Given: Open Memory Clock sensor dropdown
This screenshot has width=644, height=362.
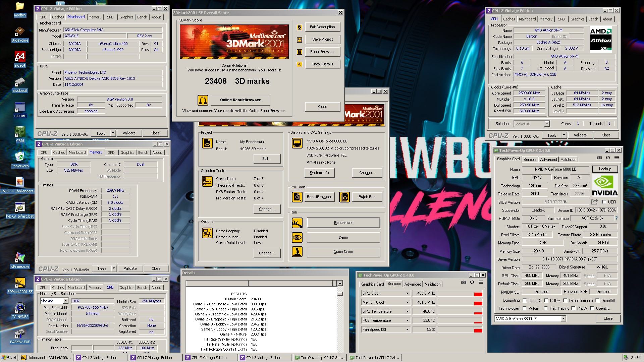Looking at the screenshot, I should pyautogui.click(x=407, y=302).
